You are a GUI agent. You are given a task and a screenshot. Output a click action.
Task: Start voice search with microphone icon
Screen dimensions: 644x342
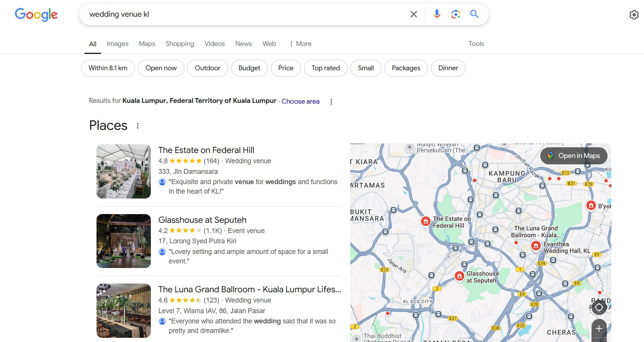coord(437,14)
